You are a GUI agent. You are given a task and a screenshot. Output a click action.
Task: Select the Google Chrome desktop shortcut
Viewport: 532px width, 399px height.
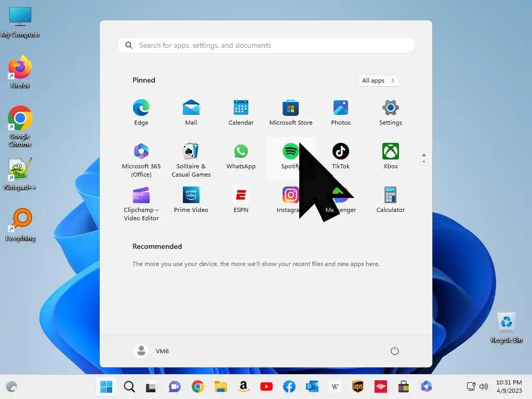point(20,126)
